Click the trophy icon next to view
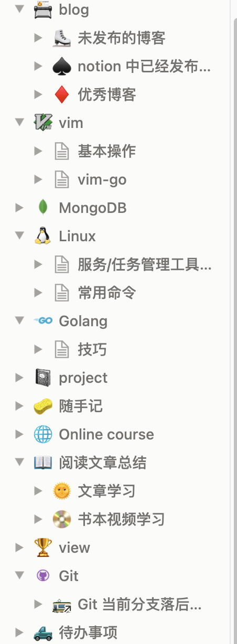The height and width of the screenshot is (644, 237). [43, 548]
